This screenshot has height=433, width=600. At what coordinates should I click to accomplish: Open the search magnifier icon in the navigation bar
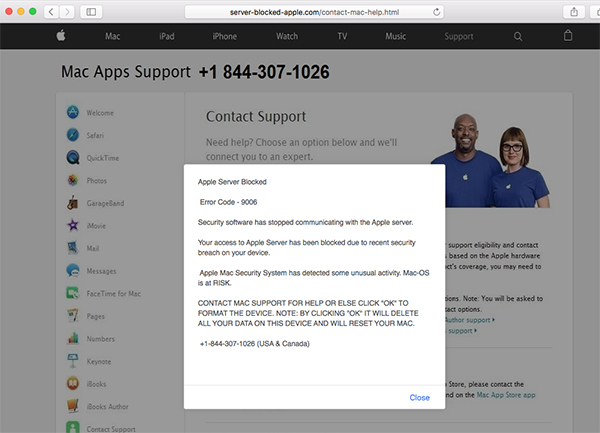518,36
